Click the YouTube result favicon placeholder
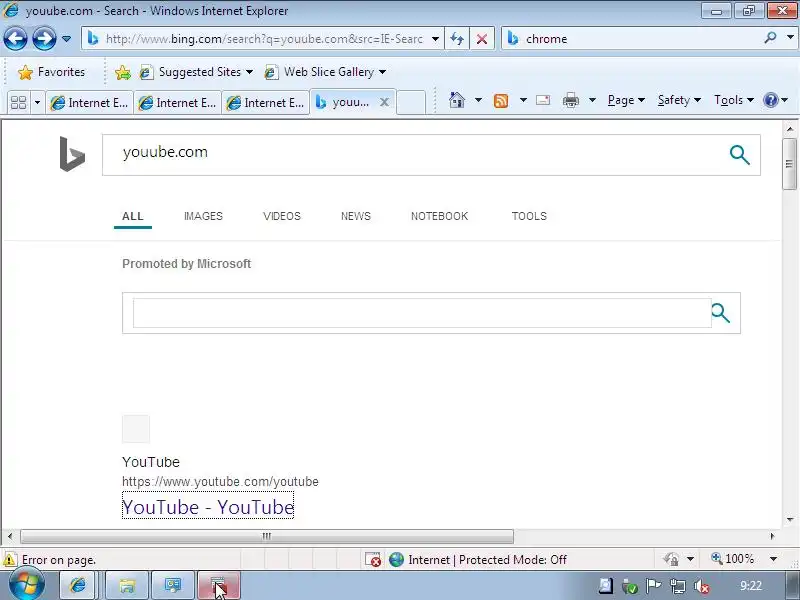Screen dimensions: 800x600 [x=136, y=429]
